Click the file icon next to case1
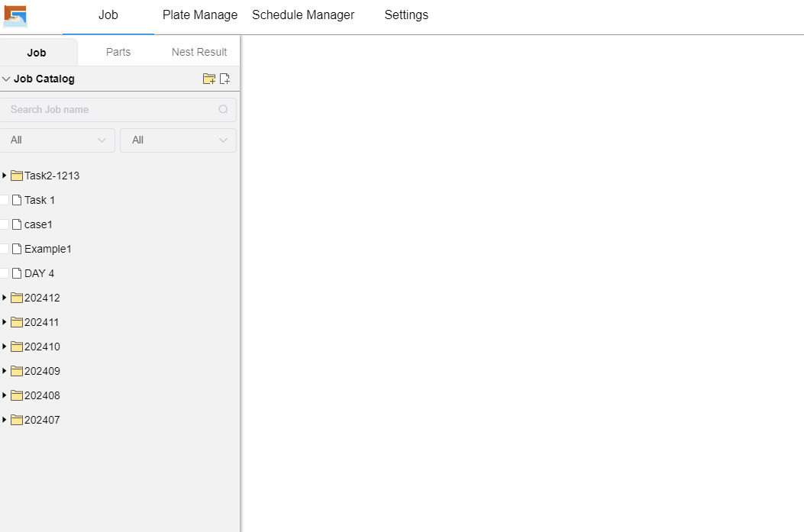The image size is (804, 532). coord(17,224)
